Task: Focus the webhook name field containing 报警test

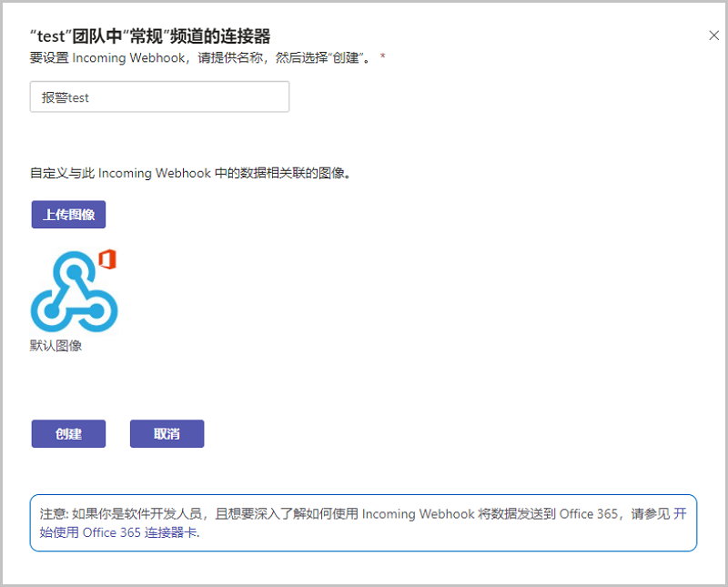Action: tap(159, 97)
